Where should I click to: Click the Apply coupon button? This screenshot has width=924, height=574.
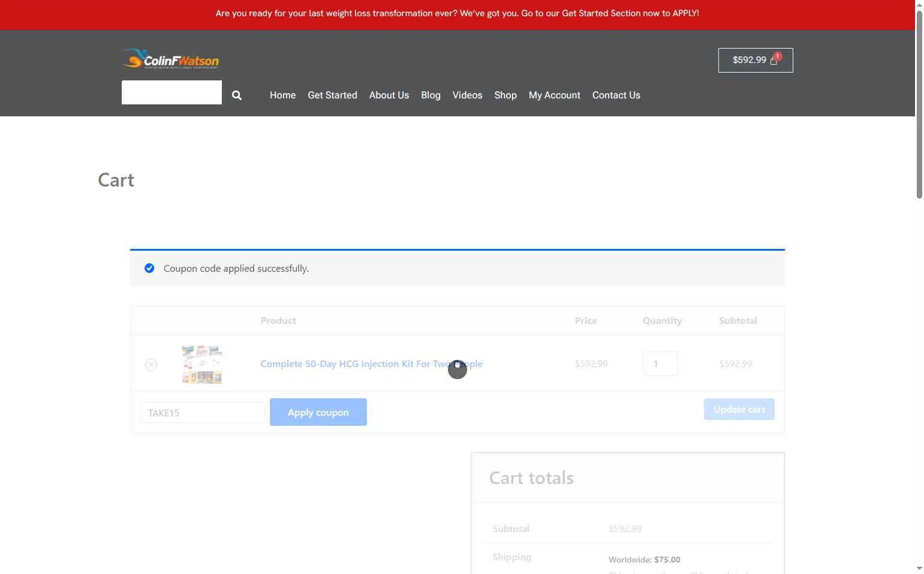click(x=318, y=412)
